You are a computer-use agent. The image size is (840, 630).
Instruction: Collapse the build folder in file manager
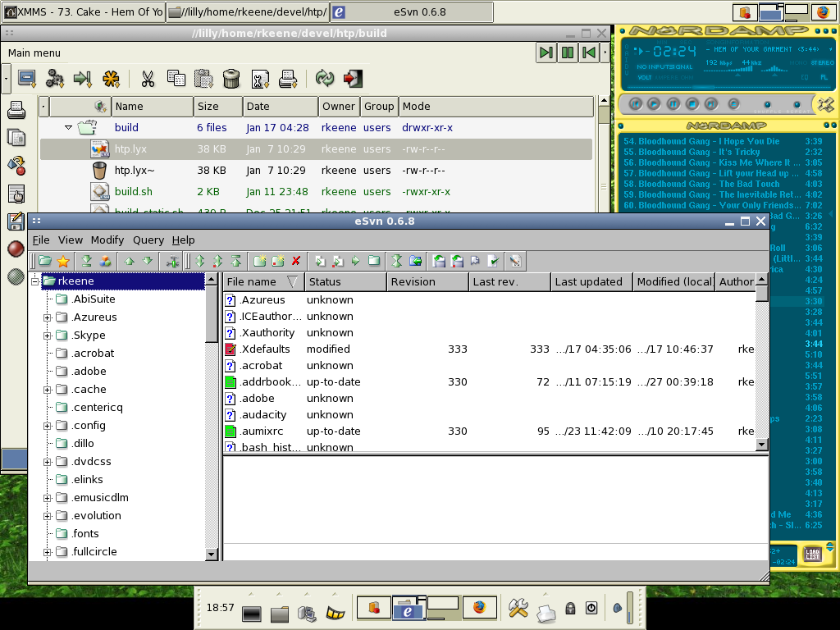(68, 127)
